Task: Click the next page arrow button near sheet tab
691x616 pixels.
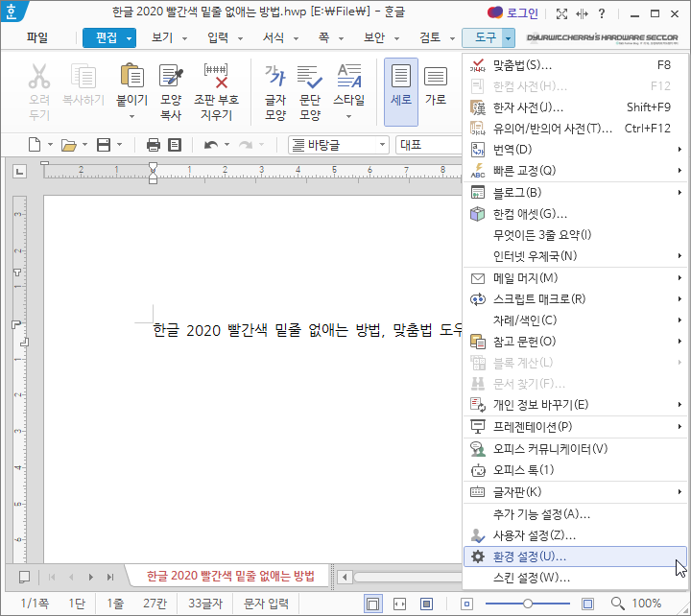Action: 91,577
